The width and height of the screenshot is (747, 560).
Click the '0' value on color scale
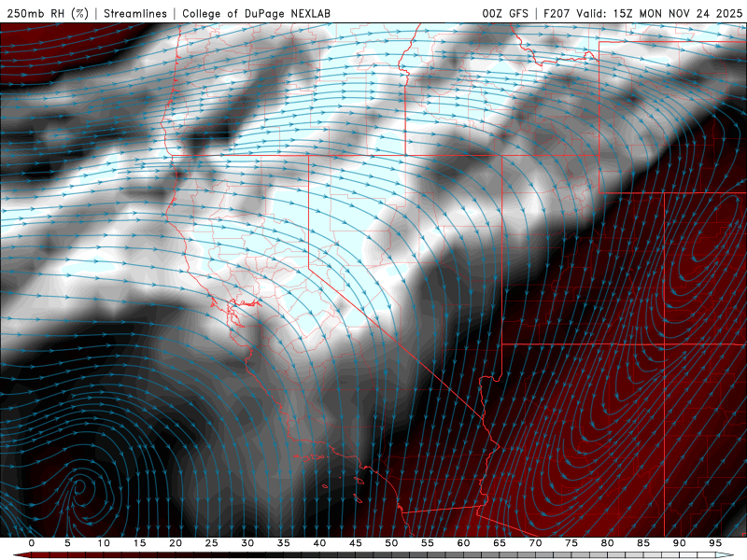click(32, 543)
